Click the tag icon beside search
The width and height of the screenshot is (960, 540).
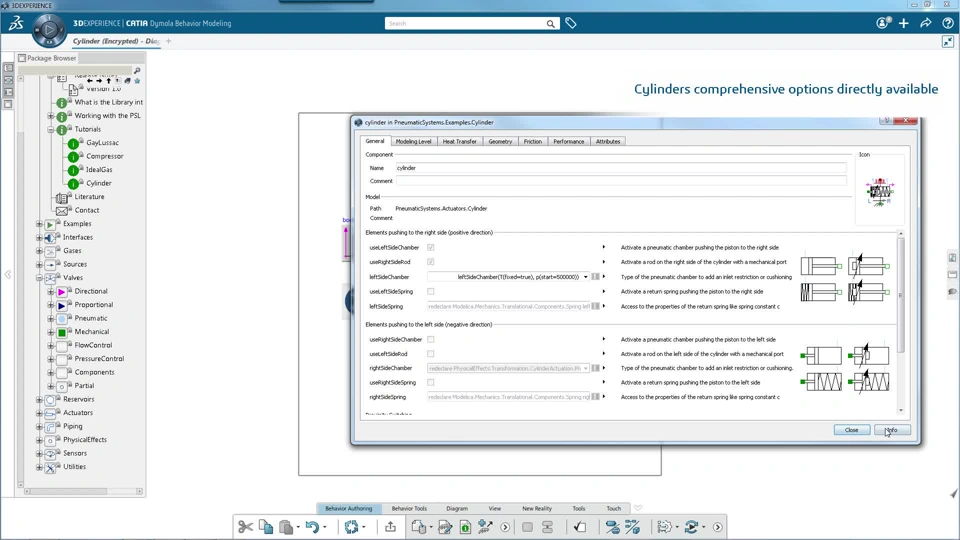[571, 23]
